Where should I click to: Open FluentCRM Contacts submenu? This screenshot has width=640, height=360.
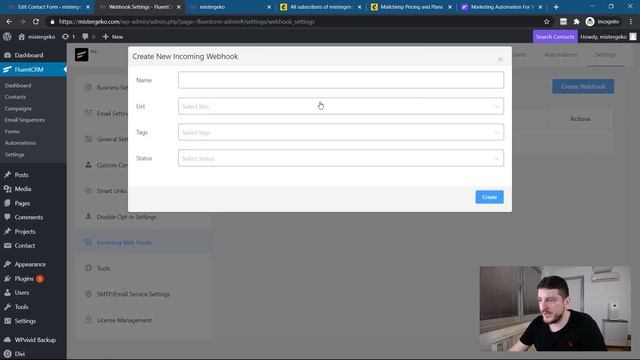click(15, 97)
